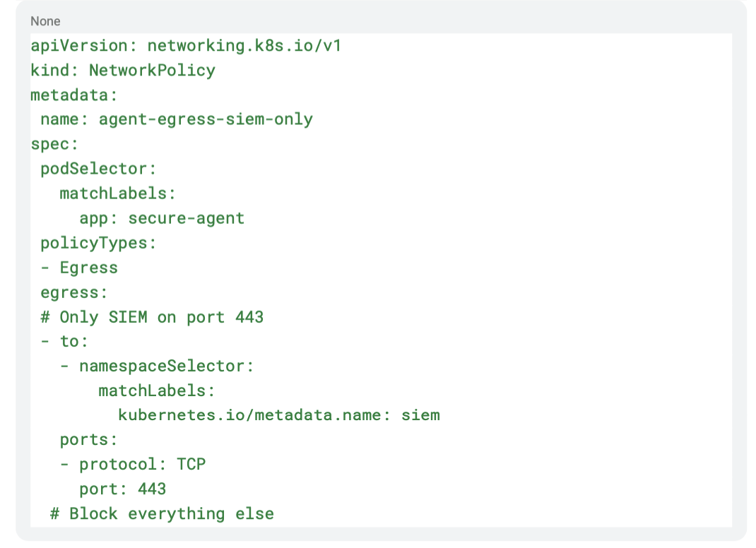
Task: Click the app: secure-agent line
Action: click(x=162, y=218)
